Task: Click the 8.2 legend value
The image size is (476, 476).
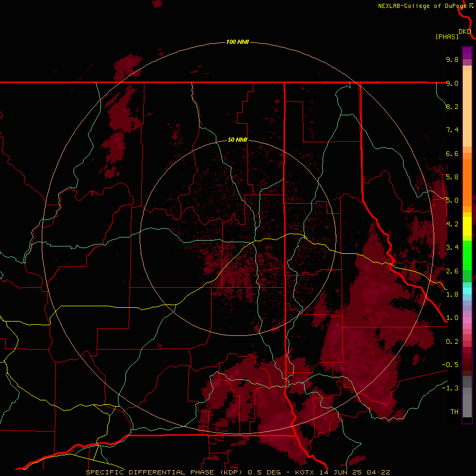Action: (452, 106)
